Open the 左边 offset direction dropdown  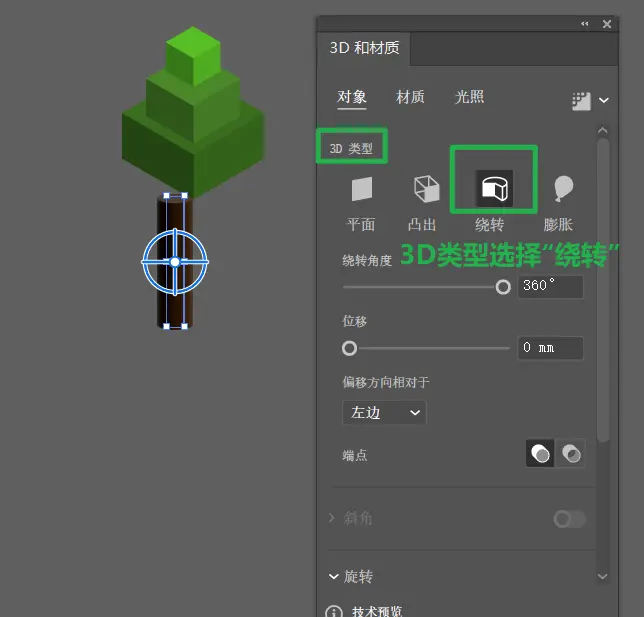[384, 412]
